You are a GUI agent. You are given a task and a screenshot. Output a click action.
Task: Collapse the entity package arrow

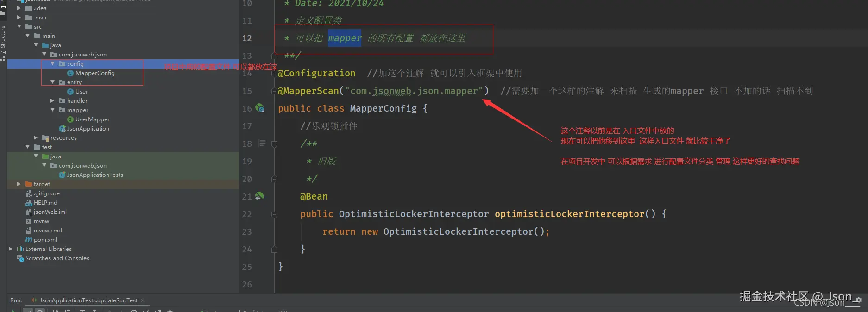52,82
